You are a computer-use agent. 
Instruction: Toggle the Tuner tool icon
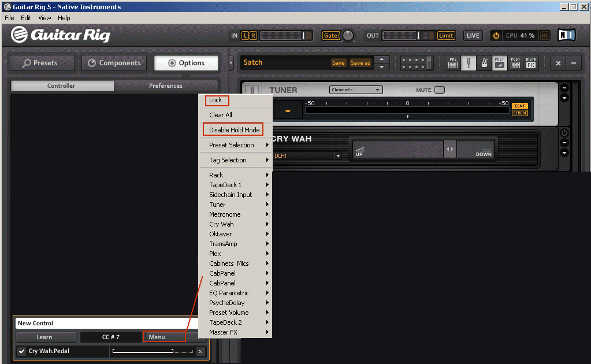tap(469, 63)
